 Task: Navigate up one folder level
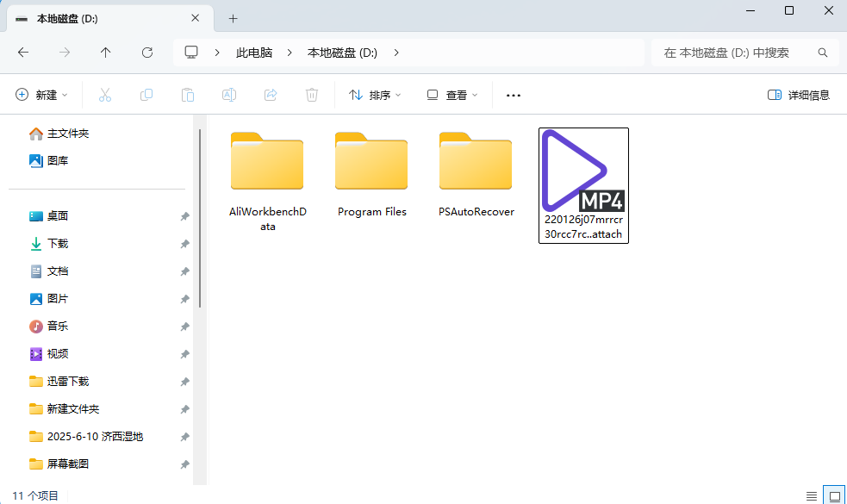(x=105, y=52)
